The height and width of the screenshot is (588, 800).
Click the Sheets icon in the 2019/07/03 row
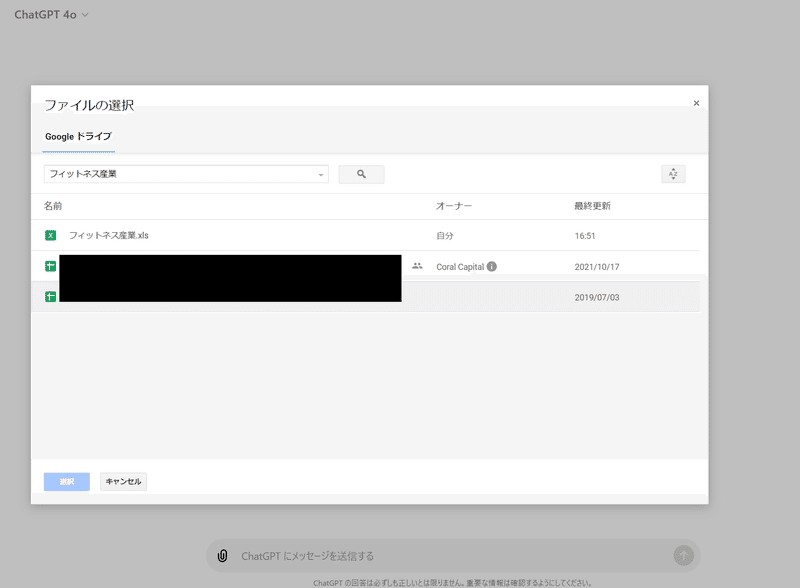[x=50, y=297]
